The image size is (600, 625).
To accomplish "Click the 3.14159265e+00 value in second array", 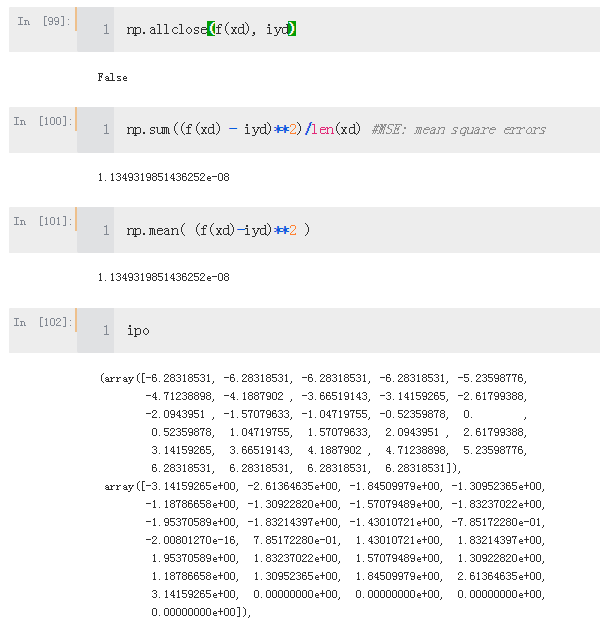I will coord(193,594).
